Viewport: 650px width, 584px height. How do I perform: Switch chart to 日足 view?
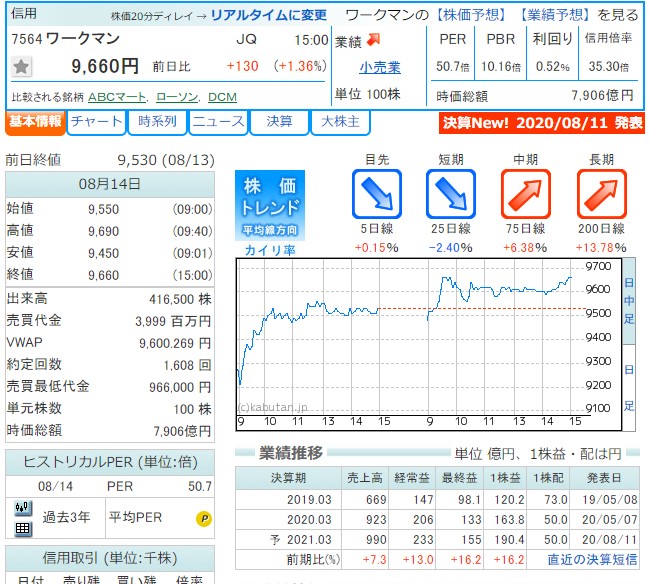pos(629,388)
